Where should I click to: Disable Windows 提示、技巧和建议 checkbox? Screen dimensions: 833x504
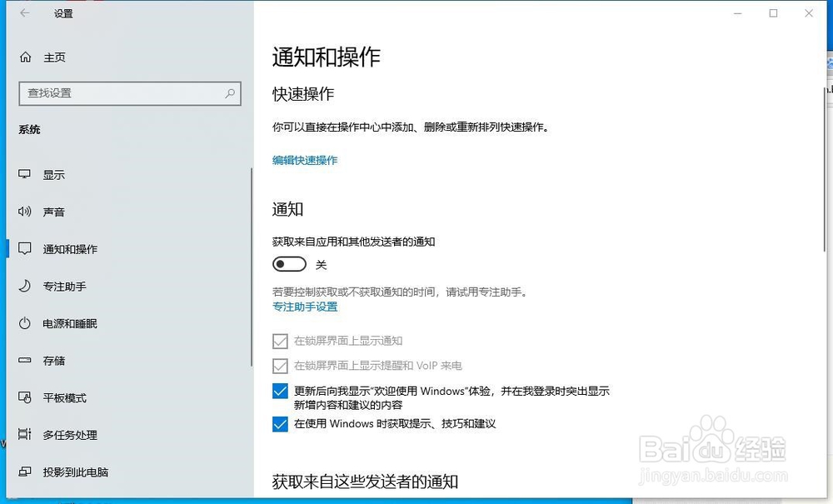coord(280,424)
